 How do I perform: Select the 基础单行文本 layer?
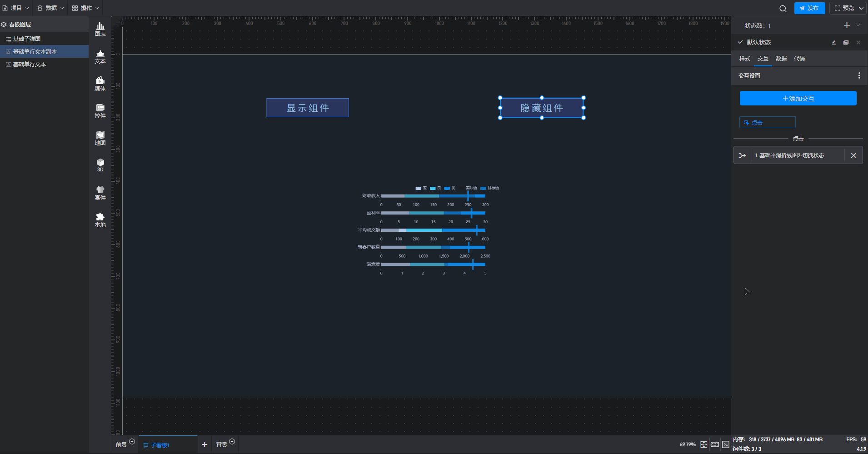pos(44,65)
